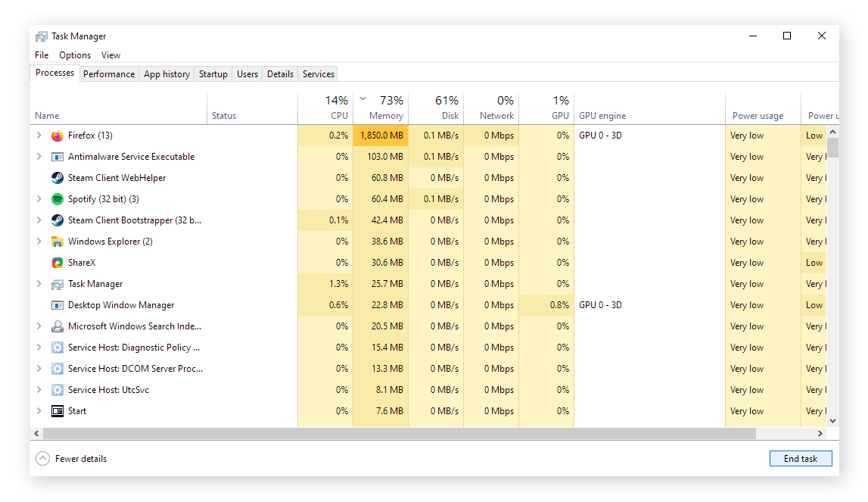Select the ShareX icon

(x=58, y=263)
